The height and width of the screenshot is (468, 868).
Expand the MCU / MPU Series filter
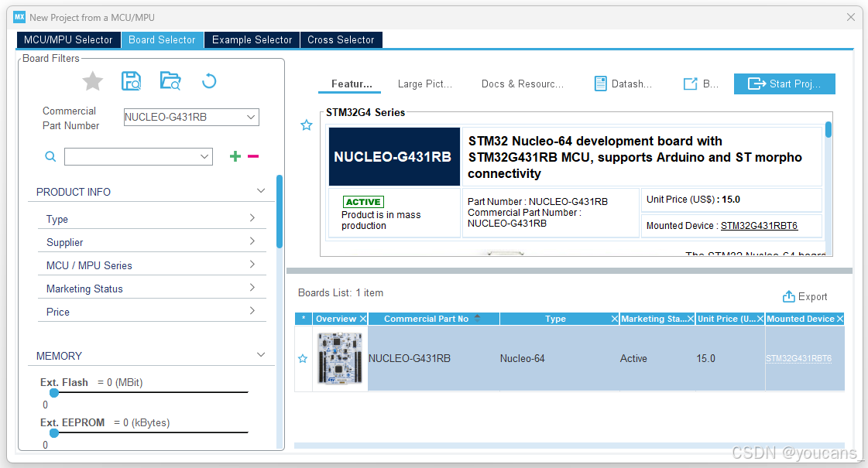pos(252,265)
